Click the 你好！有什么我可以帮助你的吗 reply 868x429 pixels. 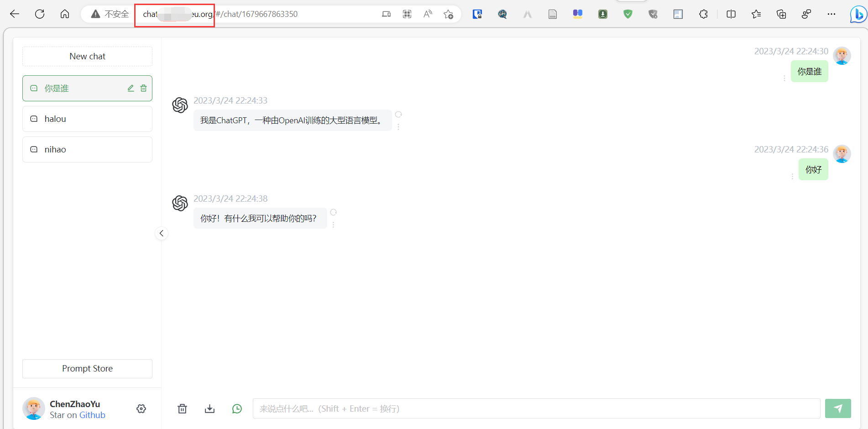click(x=260, y=219)
